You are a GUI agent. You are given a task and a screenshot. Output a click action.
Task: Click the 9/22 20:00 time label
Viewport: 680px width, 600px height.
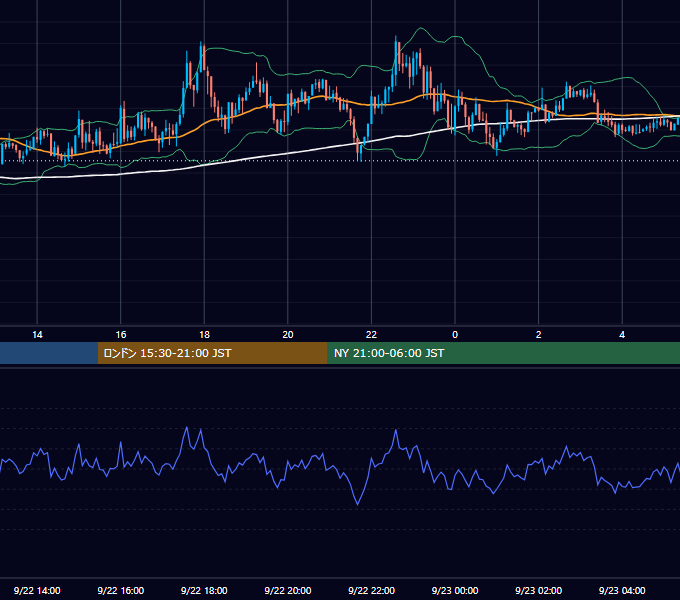pyautogui.click(x=288, y=590)
